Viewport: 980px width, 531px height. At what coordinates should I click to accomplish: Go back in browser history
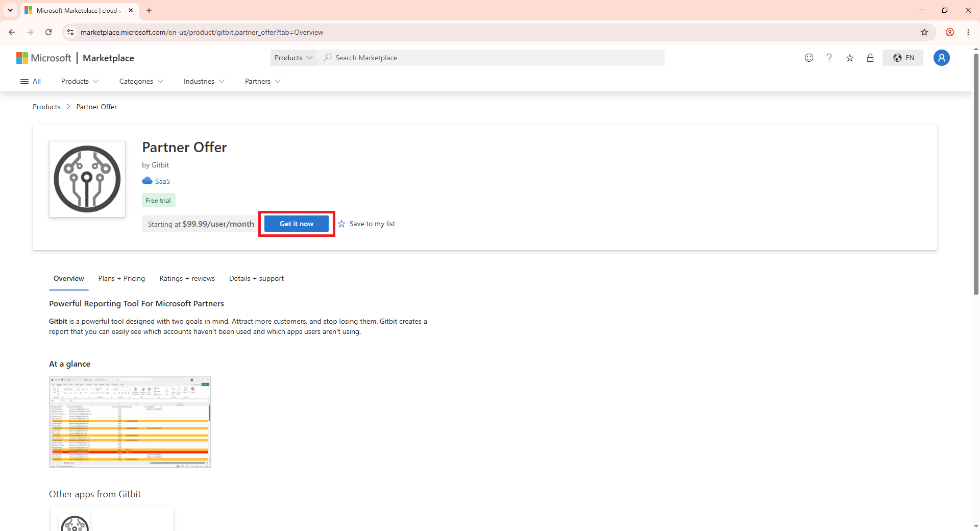pyautogui.click(x=12, y=32)
